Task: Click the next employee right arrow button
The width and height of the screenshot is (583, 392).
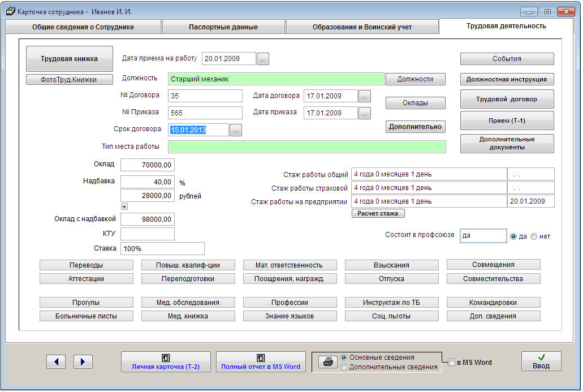Action: point(83,362)
